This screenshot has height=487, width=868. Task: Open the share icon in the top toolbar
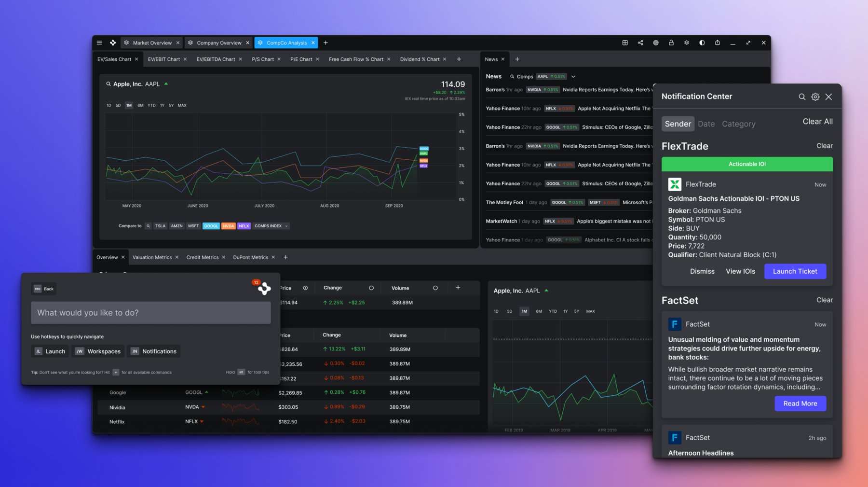tap(640, 42)
